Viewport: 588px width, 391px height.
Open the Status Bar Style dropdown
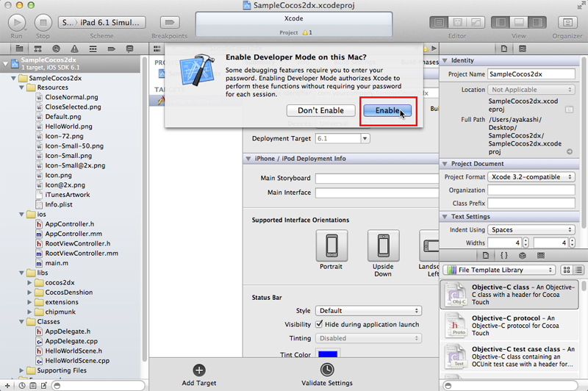pyautogui.click(x=369, y=311)
